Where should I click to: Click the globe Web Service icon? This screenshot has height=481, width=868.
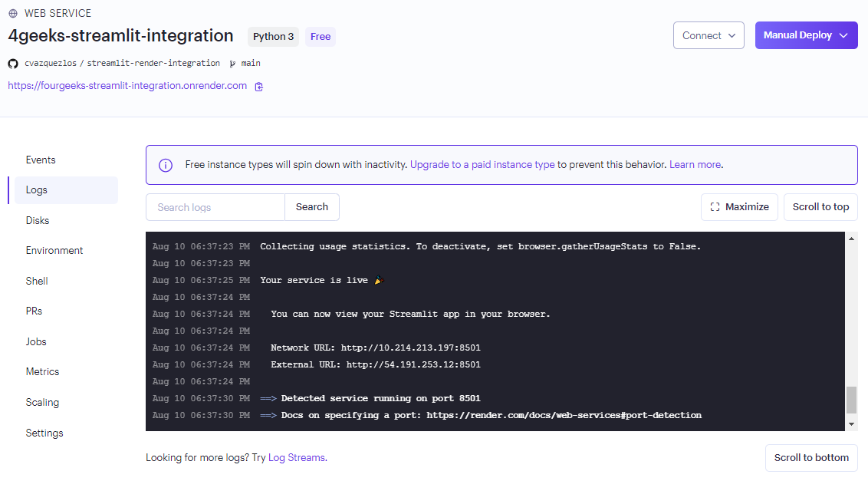pyautogui.click(x=13, y=13)
